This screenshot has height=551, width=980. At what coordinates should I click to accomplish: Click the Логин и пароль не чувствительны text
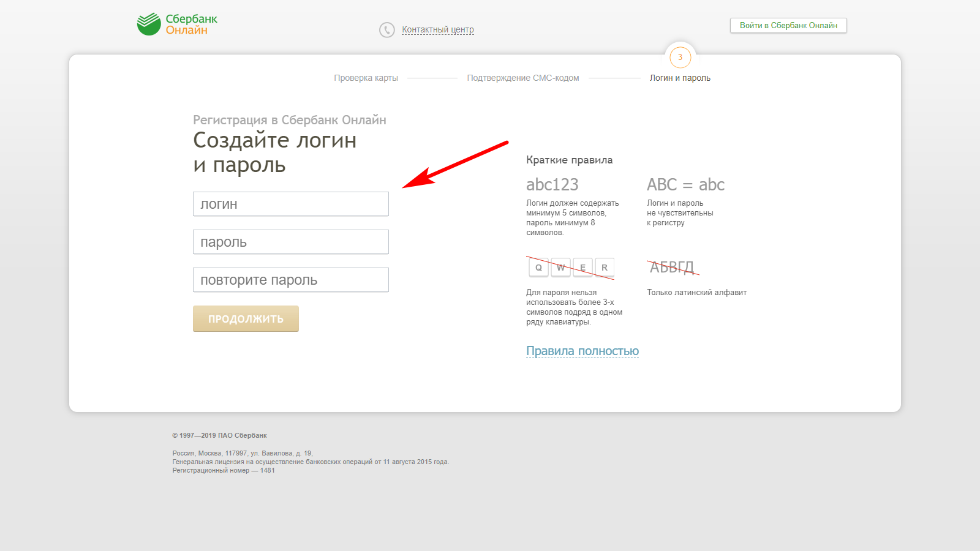(x=680, y=212)
